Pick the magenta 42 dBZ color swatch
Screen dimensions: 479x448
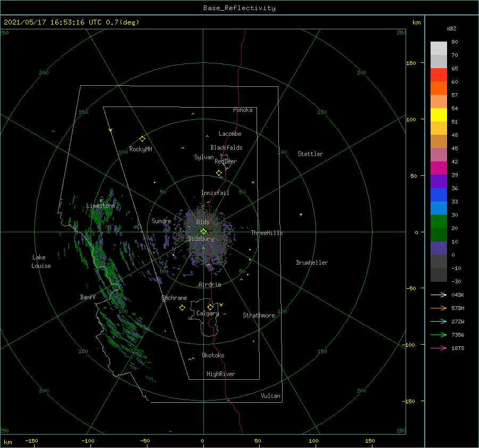(439, 168)
